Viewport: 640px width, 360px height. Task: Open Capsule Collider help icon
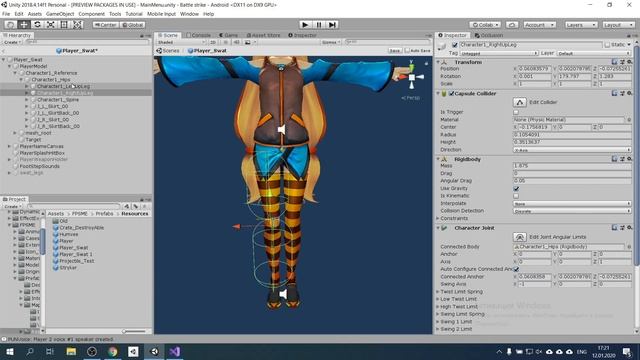614,93
